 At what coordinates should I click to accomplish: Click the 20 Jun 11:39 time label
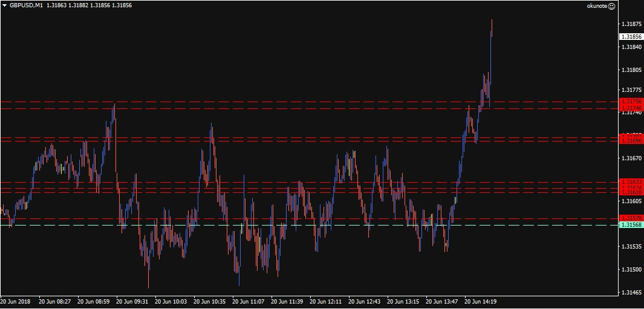tap(287, 301)
